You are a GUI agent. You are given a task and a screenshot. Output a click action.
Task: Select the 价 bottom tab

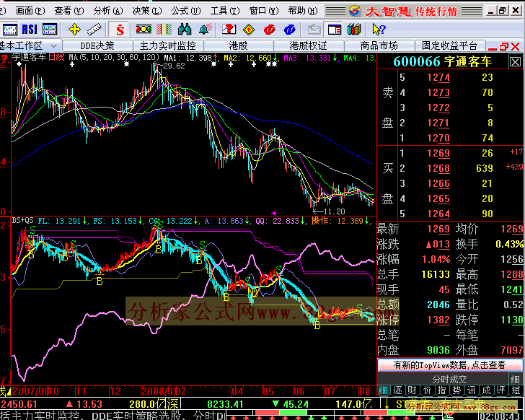[x=427, y=390]
